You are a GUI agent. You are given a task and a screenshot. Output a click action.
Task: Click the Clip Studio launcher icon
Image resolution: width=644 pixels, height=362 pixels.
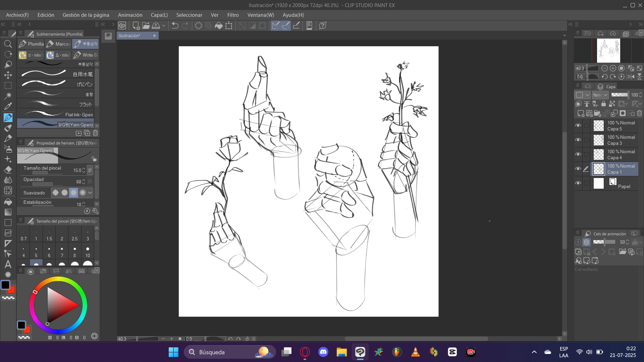(122, 25)
